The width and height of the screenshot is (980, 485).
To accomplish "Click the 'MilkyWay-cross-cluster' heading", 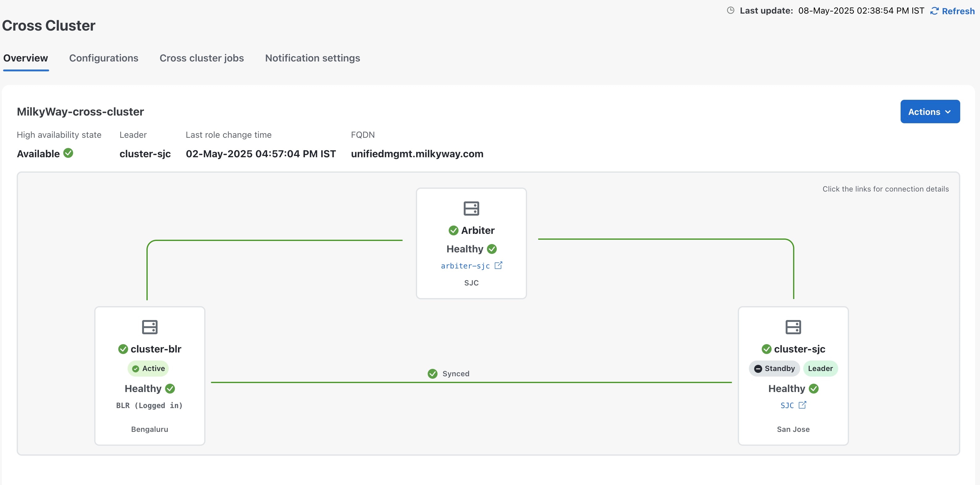I will point(80,112).
